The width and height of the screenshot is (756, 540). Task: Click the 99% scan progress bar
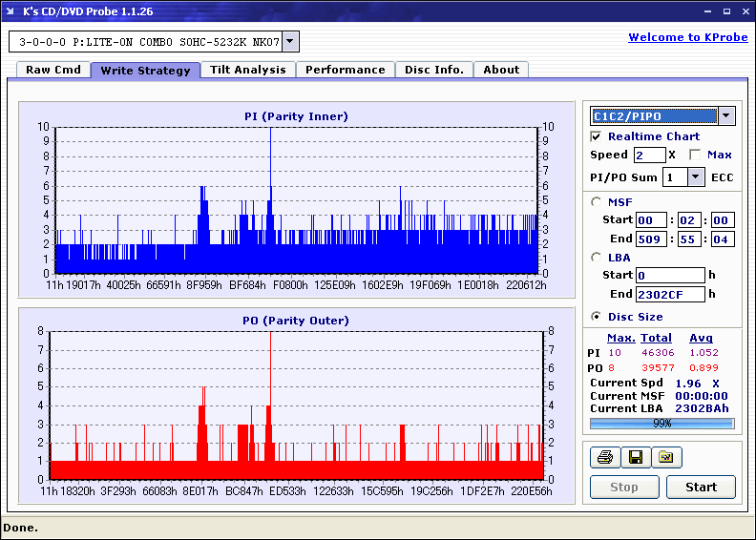coord(661,423)
